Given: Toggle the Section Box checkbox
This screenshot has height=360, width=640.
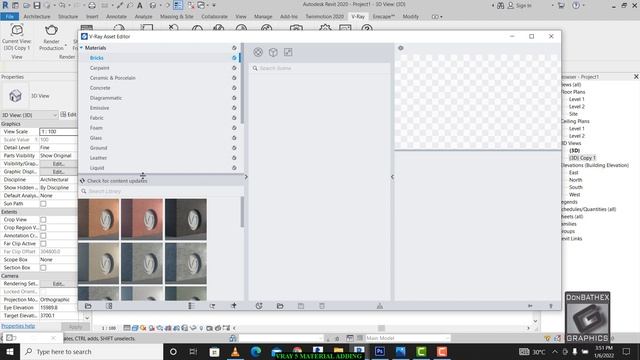Looking at the screenshot, I should tap(43, 268).
